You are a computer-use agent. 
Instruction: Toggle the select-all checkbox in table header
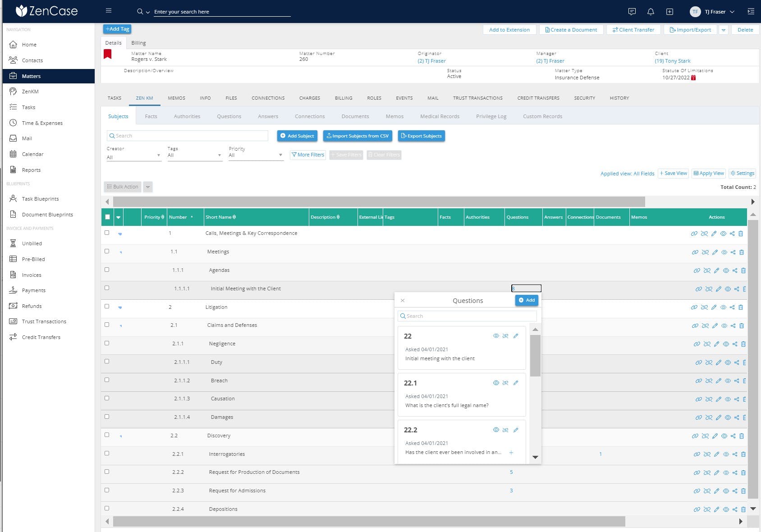tap(107, 217)
